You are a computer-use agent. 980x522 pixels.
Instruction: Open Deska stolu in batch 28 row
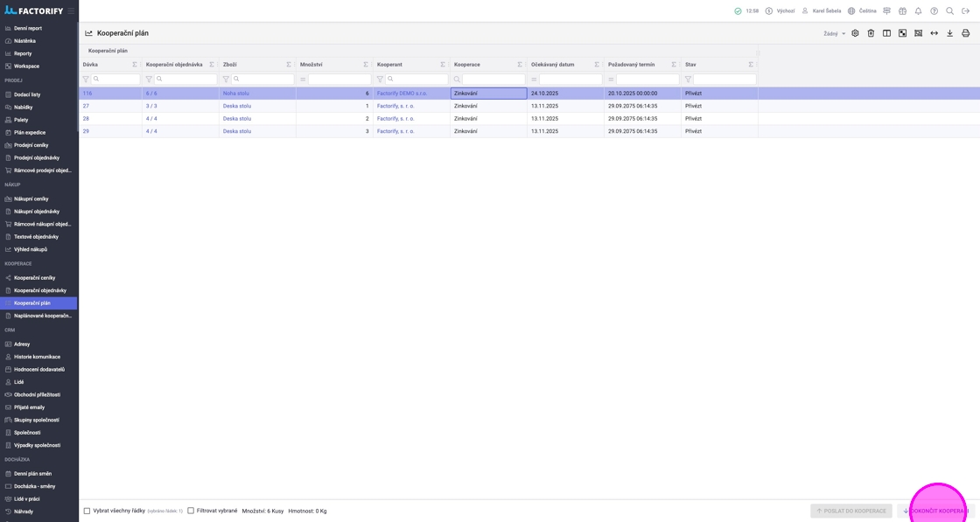click(x=237, y=119)
